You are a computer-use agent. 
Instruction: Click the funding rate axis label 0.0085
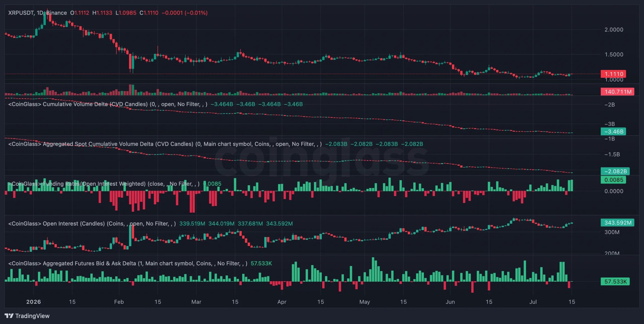(613, 180)
